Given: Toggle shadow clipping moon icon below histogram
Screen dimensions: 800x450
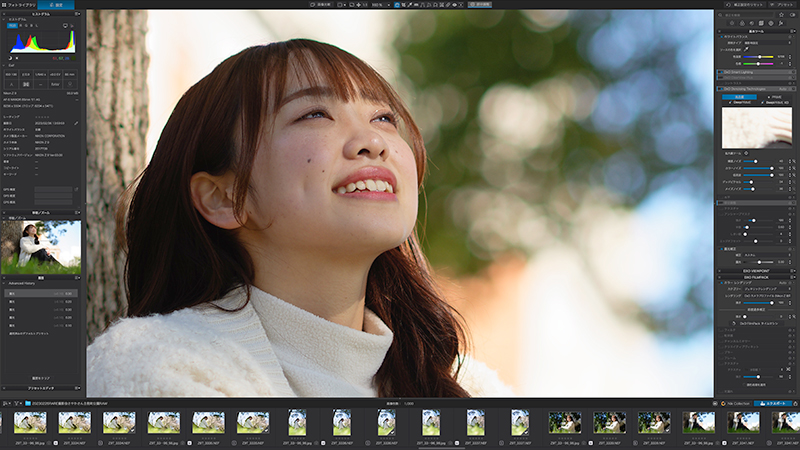Looking at the screenshot, I should click(x=10, y=58).
